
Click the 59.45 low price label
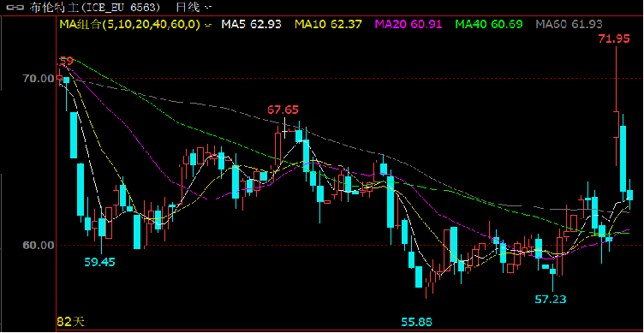pos(100,262)
